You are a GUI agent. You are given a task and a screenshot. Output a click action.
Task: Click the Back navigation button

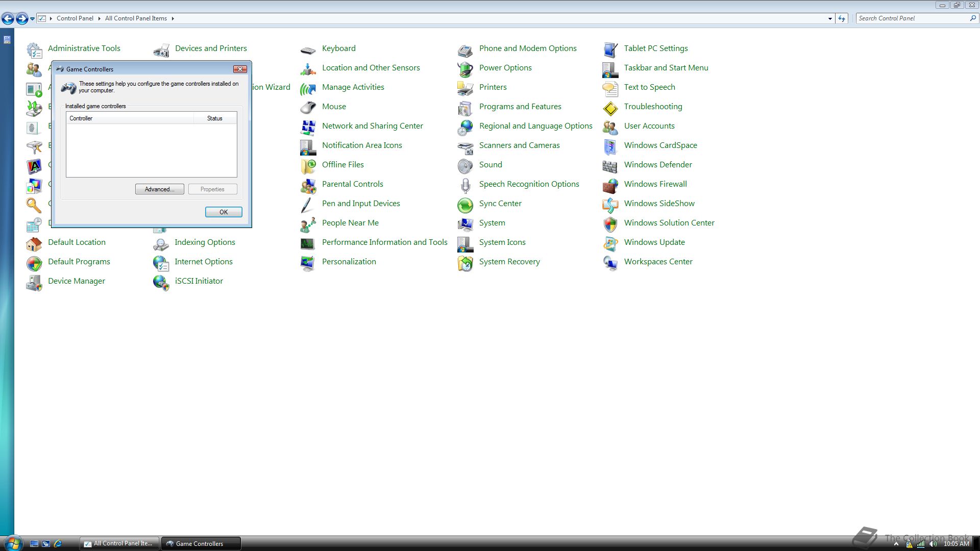(x=8, y=19)
